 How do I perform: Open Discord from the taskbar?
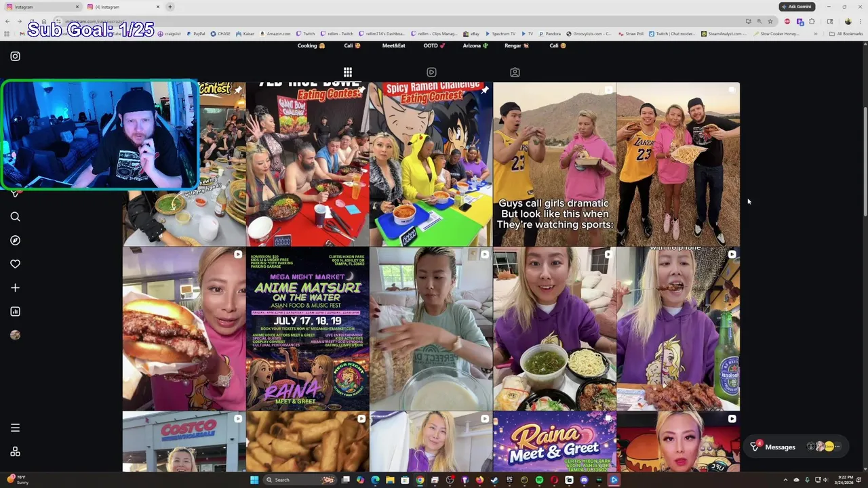[x=584, y=480]
